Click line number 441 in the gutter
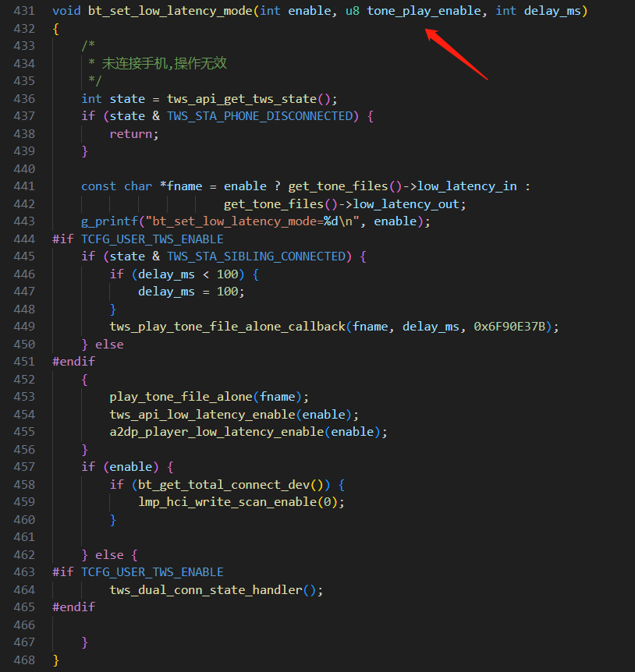Screen dimensions: 635x672 pos(24,186)
